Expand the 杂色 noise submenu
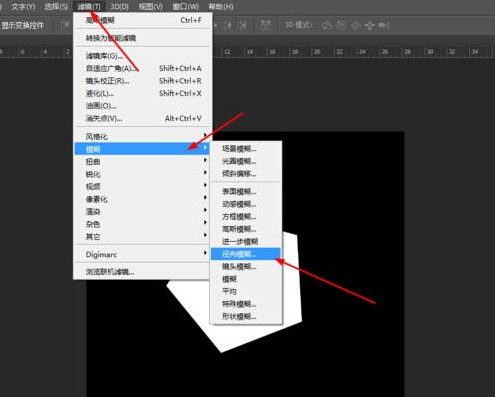Image resolution: width=495 pixels, height=397 pixels. [x=143, y=224]
